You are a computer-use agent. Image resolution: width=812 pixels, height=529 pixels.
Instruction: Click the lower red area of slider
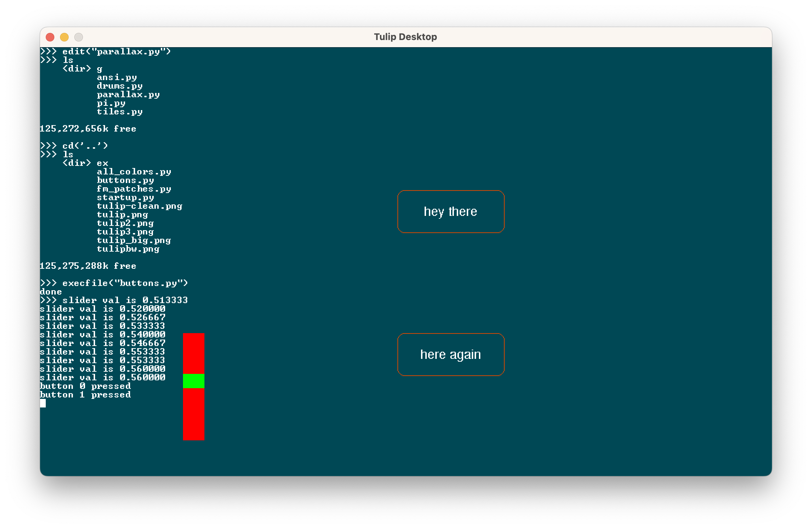[x=193, y=414]
